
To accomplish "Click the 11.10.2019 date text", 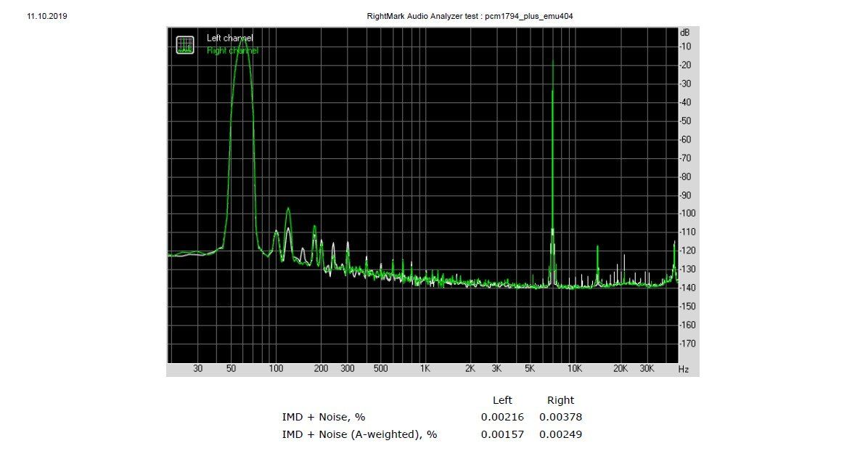I will (x=47, y=16).
